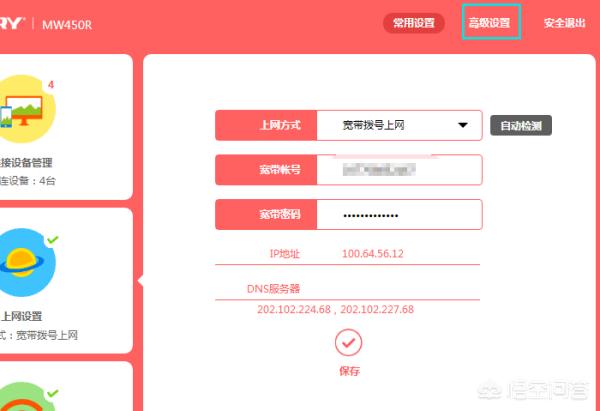This screenshot has width=600, height=411.
Task: Select the 连接设备管理 card label
Action: click(x=26, y=163)
